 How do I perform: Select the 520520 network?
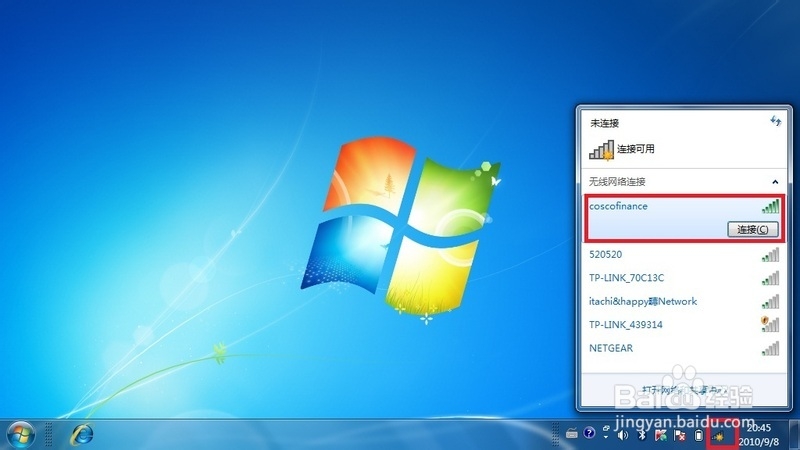[x=685, y=254]
